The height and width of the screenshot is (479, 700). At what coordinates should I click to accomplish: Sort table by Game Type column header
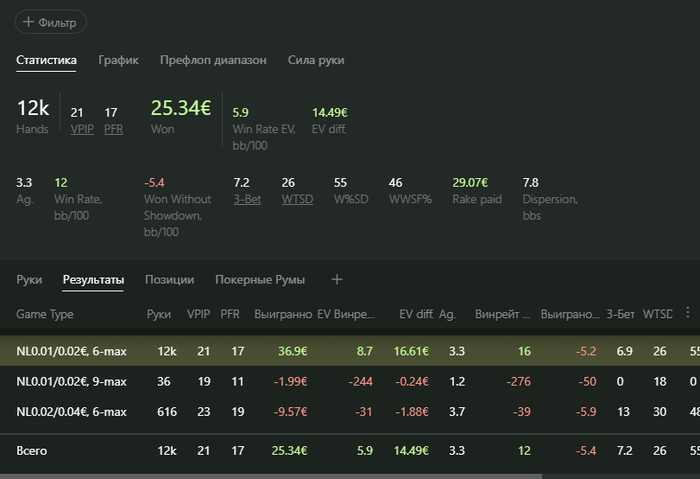tap(45, 314)
